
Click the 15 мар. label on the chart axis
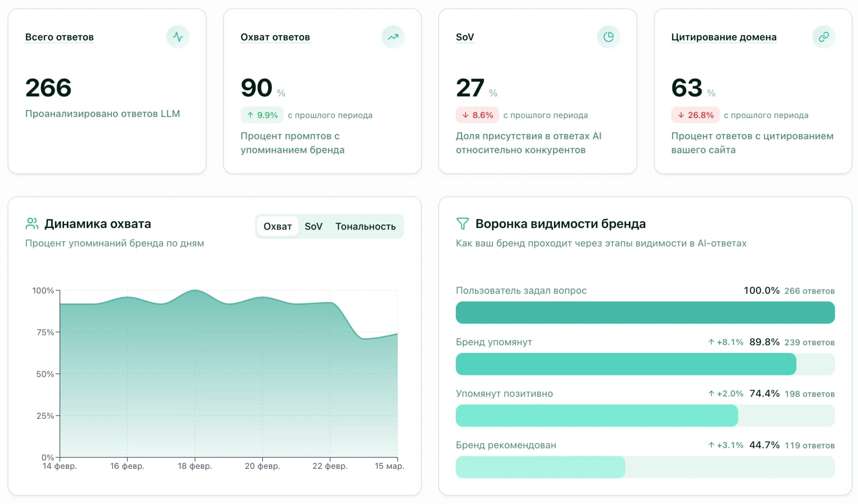(389, 466)
